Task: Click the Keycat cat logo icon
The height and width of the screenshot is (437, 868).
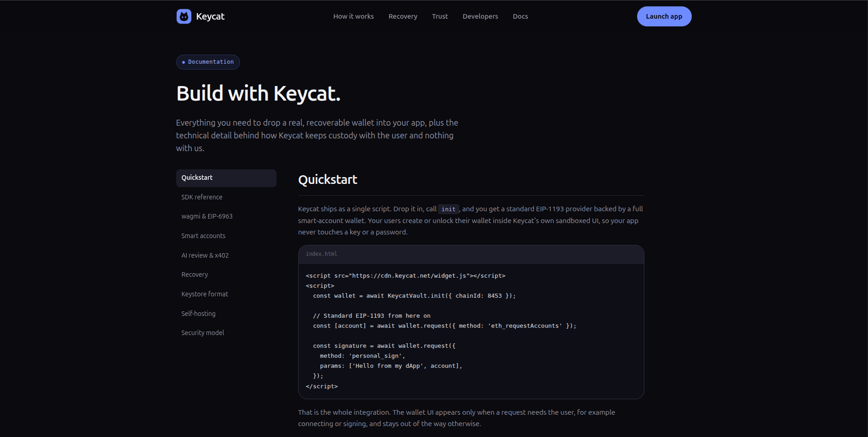Action: tap(184, 16)
